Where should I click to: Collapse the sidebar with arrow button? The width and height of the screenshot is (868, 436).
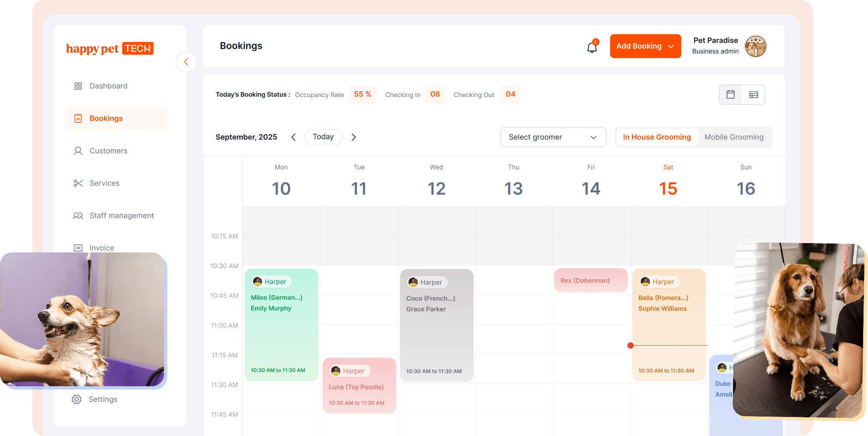186,62
